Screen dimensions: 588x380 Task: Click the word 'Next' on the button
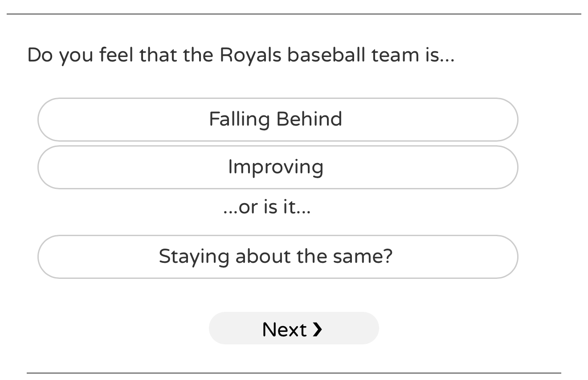(284, 330)
